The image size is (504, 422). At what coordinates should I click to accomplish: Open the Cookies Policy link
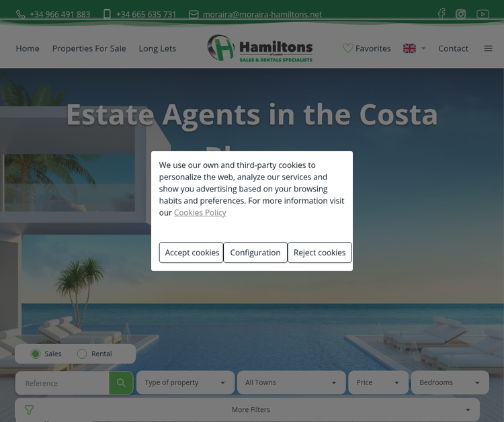[x=200, y=212]
